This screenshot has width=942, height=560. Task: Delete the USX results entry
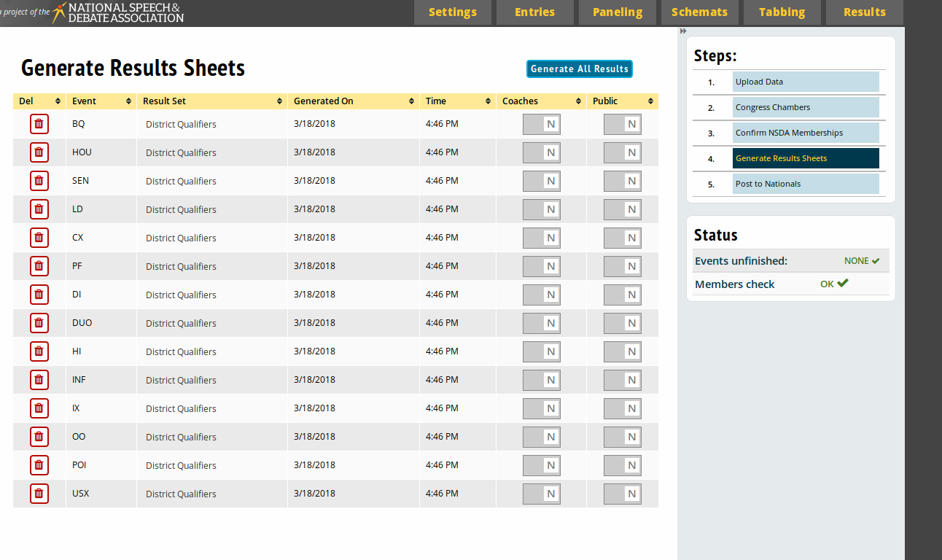(39, 494)
